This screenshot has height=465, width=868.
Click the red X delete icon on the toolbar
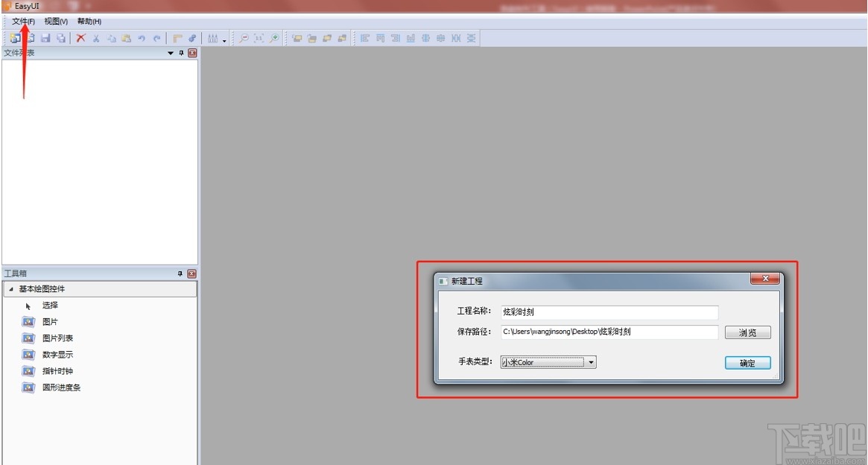tap(80, 38)
